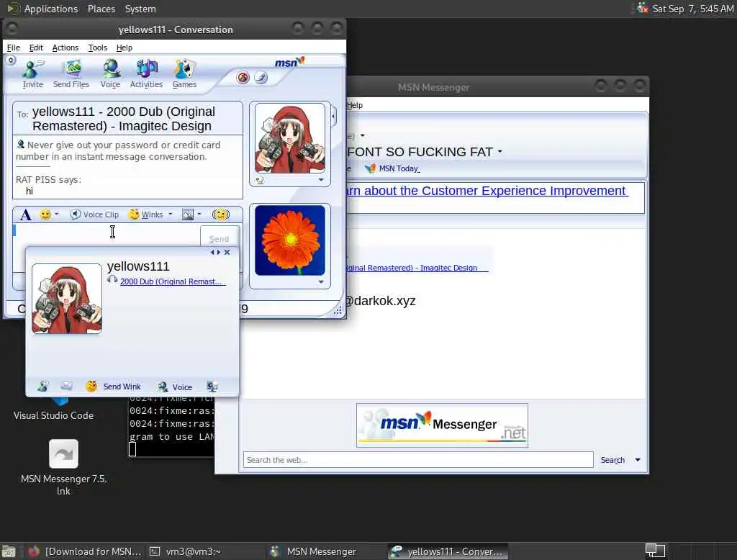Click the background image picker icon
Image resolution: width=737 pixels, height=560 pixels.
pos(188,215)
